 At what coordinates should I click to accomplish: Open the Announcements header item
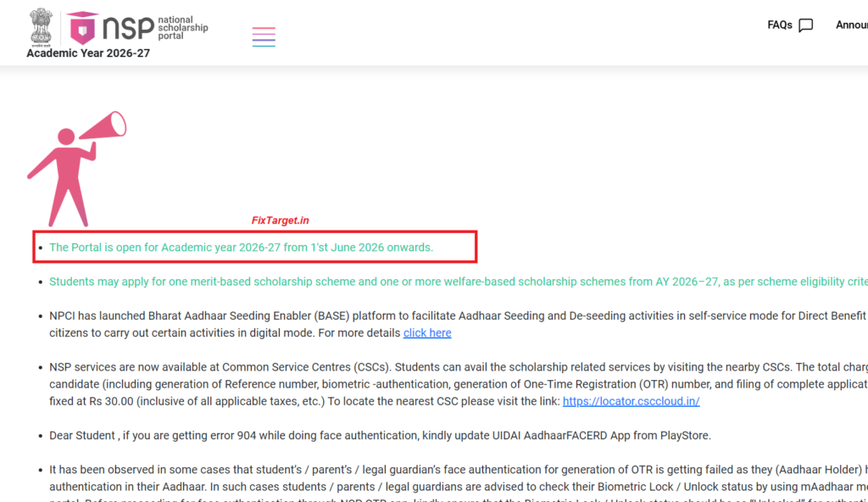click(x=851, y=25)
